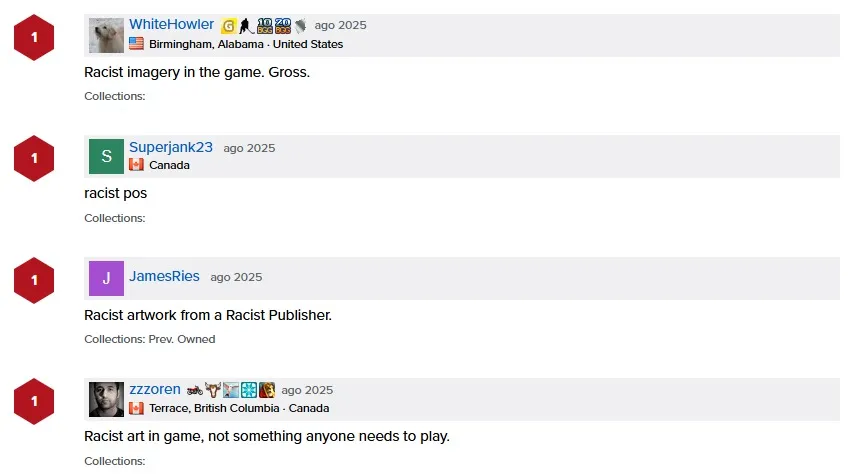Click zzzoren's portrait avatar thumbnail
Screen dimensions: 853x474
(x=106, y=399)
